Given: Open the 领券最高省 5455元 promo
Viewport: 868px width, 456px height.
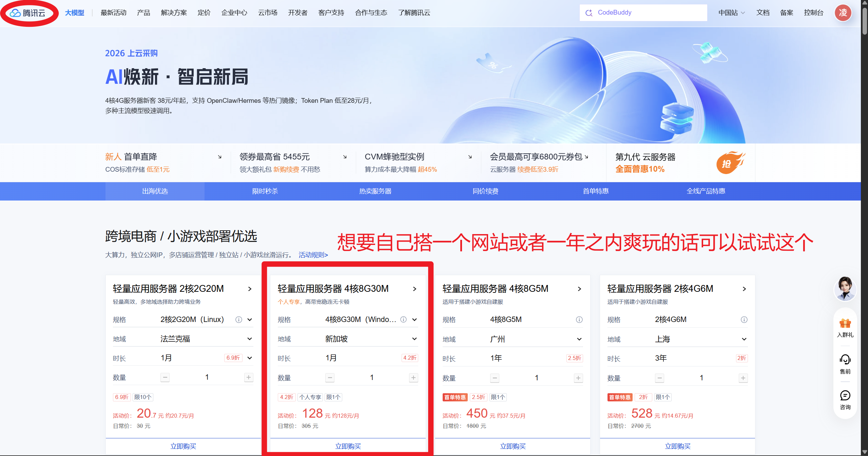Looking at the screenshot, I should (293, 163).
